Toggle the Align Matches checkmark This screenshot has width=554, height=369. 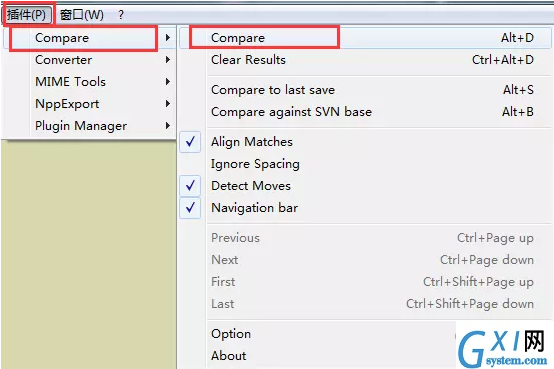click(190, 142)
